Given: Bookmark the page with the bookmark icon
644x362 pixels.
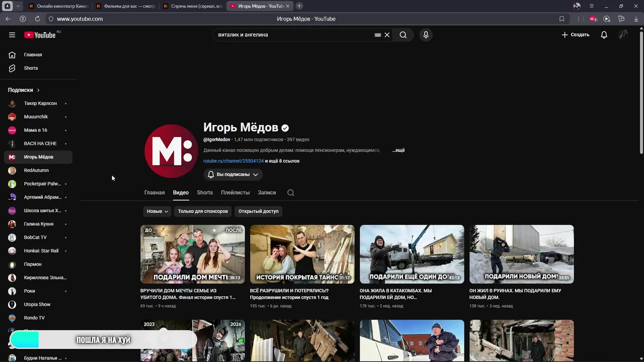Looking at the screenshot, I should pos(562,19).
